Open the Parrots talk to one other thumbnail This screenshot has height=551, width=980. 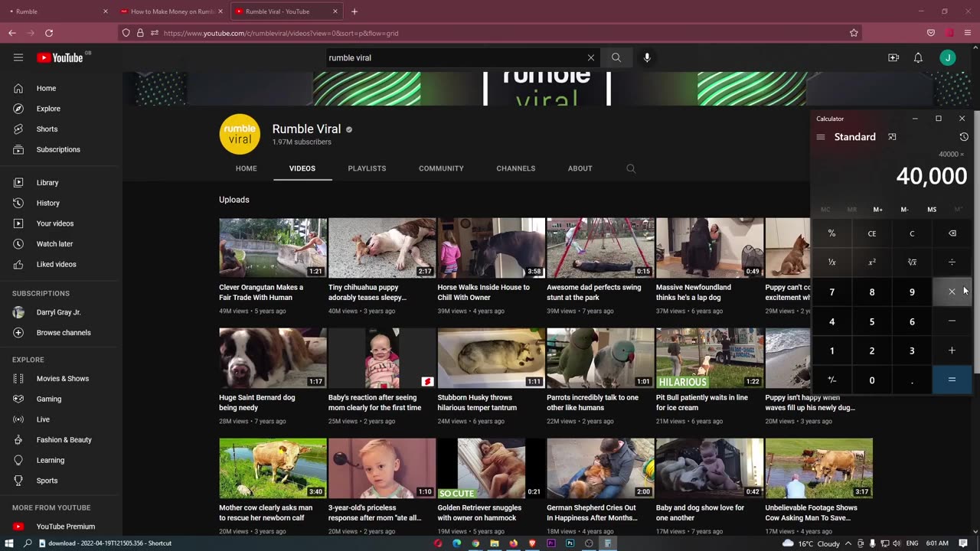[600, 358]
